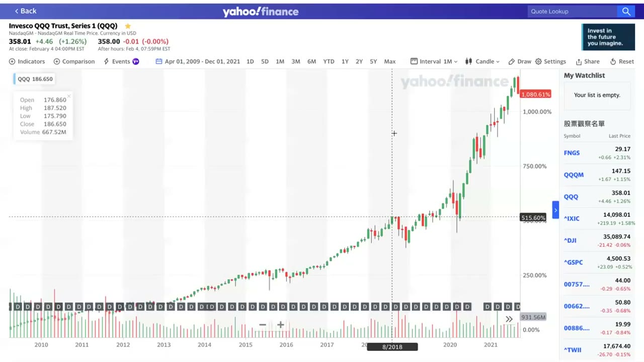Viewport: 644px width, 362px height.
Task: Open the Events menu
Action: (x=121, y=61)
